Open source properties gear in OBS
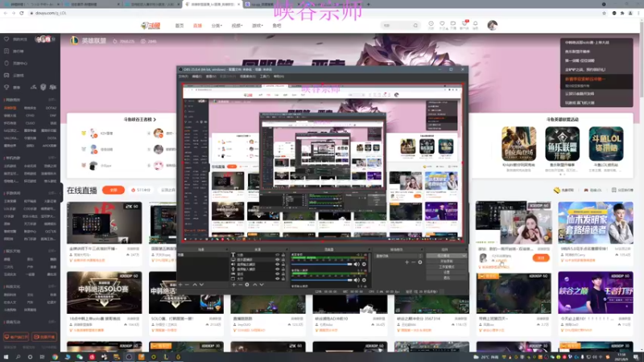 coord(247,285)
